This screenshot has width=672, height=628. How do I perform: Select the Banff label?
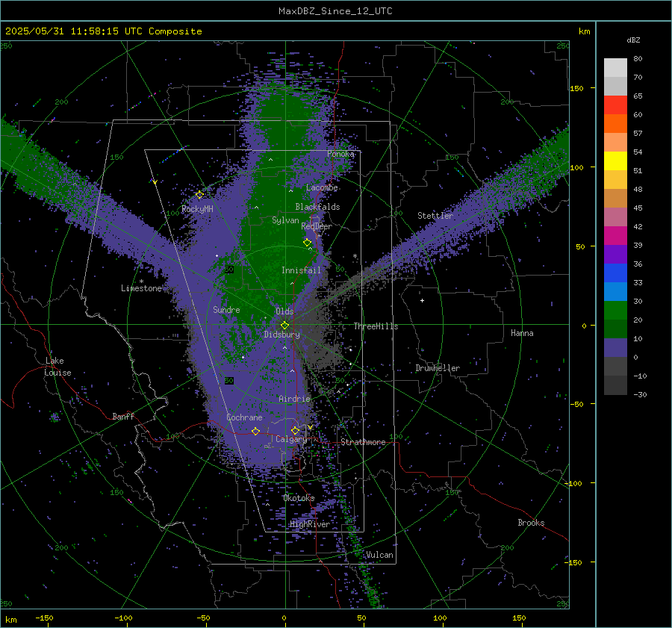pos(123,416)
